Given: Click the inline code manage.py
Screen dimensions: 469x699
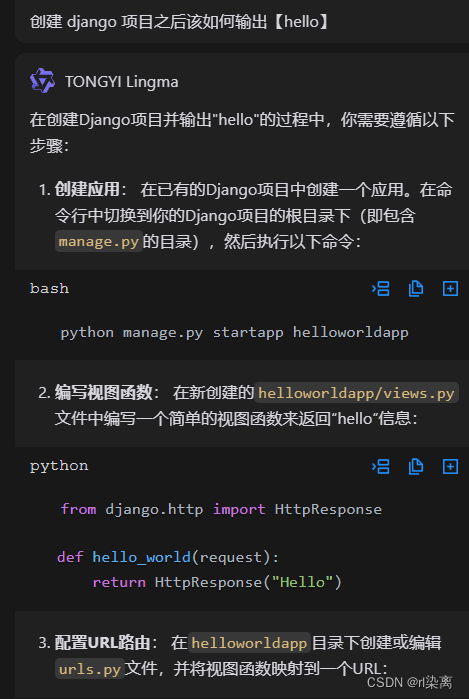Looking at the screenshot, I should coord(99,241).
